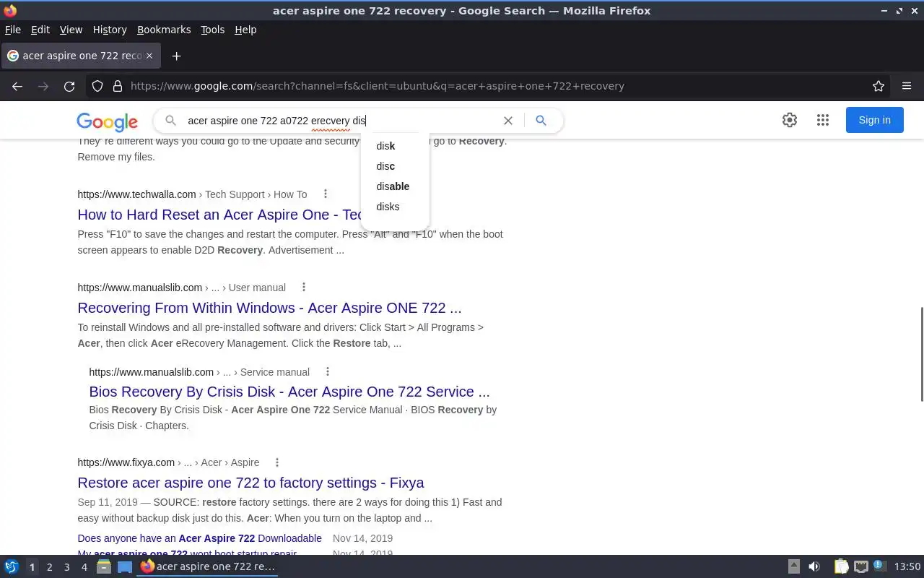The width and height of the screenshot is (924, 578).
Task: Go back to the previous page
Action: [x=17, y=86]
